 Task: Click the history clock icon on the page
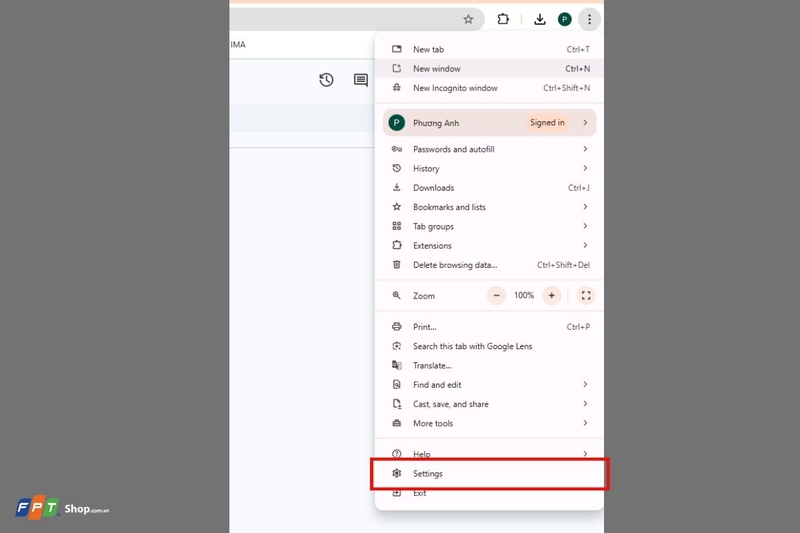[326, 80]
